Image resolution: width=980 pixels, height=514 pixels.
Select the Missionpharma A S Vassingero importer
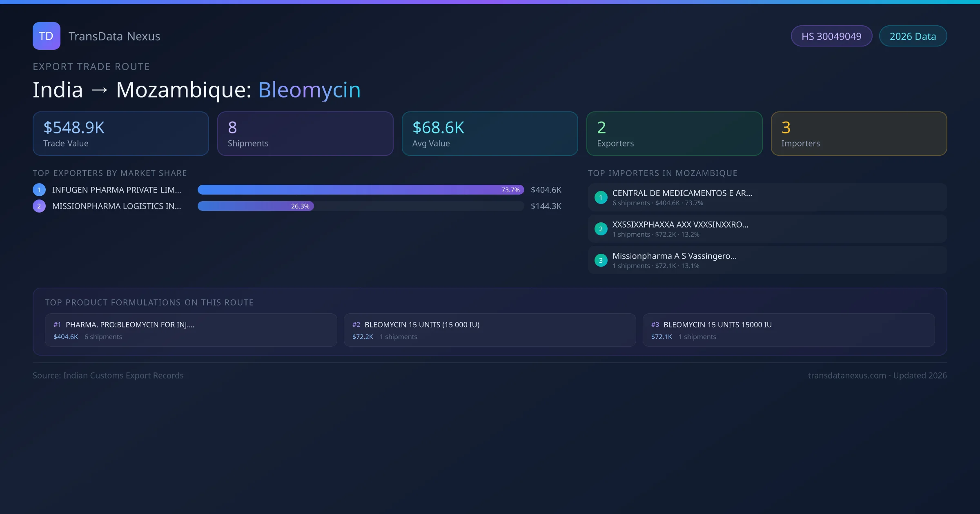coord(767,260)
